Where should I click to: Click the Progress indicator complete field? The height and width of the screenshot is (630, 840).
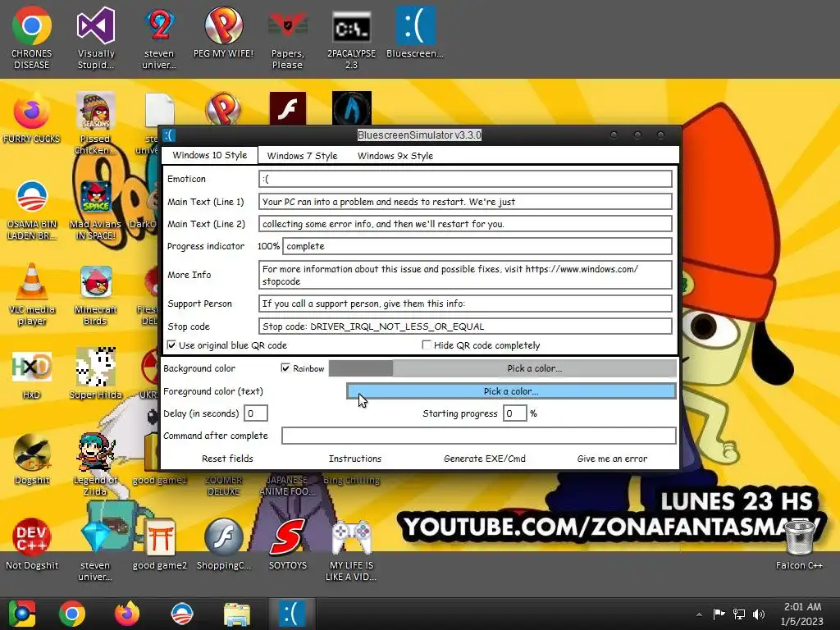(477, 246)
